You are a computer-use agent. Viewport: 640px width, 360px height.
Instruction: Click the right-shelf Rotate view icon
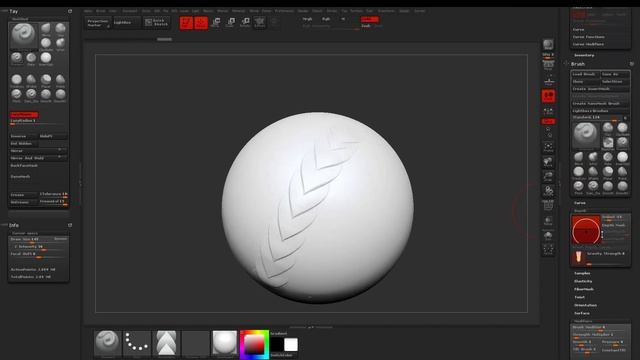pos(548,191)
